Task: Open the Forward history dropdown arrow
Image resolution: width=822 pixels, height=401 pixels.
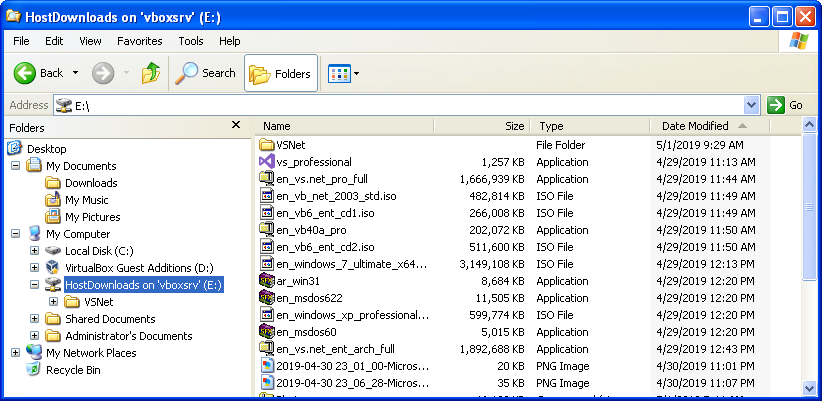Action: [x=126, y=73]
